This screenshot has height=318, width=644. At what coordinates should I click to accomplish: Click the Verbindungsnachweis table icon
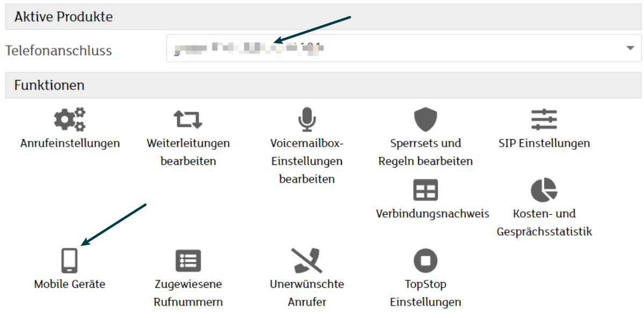pos(426,190)
